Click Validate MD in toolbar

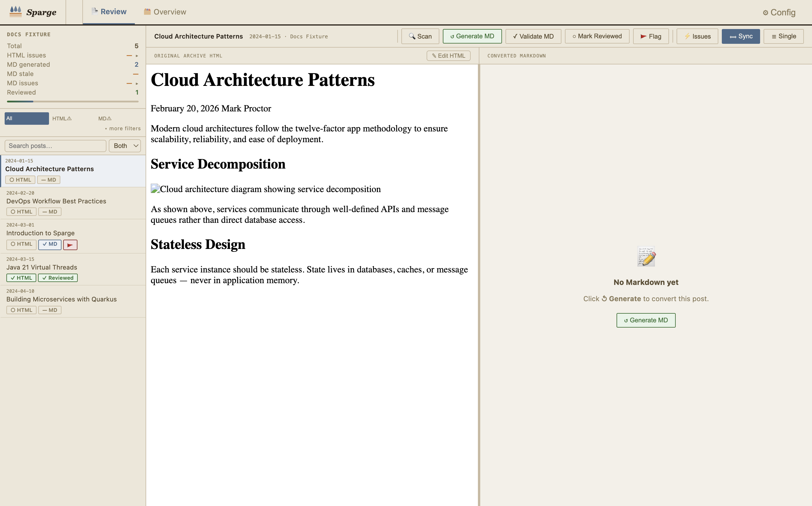pyautogui.click(x=533, y=36)
